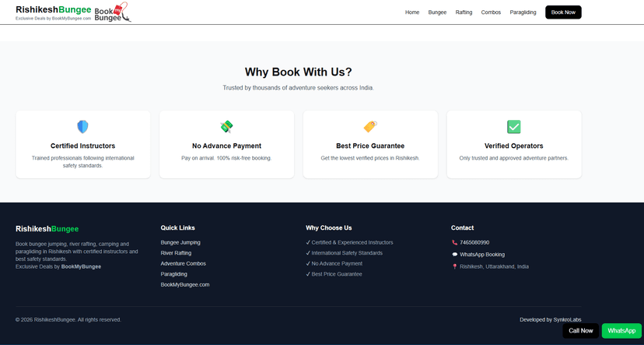
Task: Follow the River Rafting footer link
Action: [x=176, y=253]
